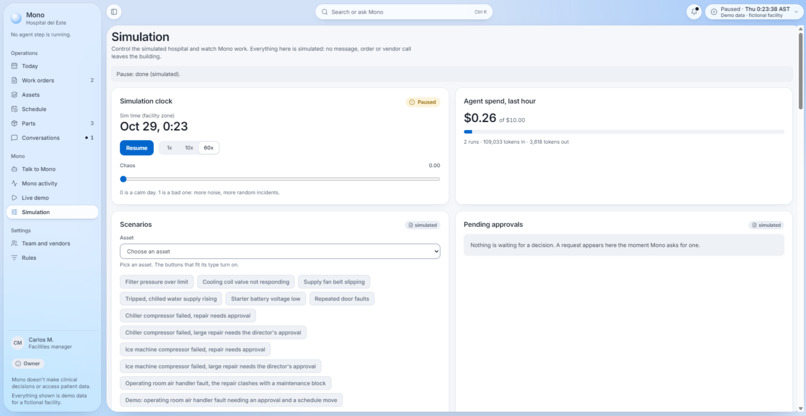Click the Chaos slider track middle
806x416 pixels.
(280, 179)
